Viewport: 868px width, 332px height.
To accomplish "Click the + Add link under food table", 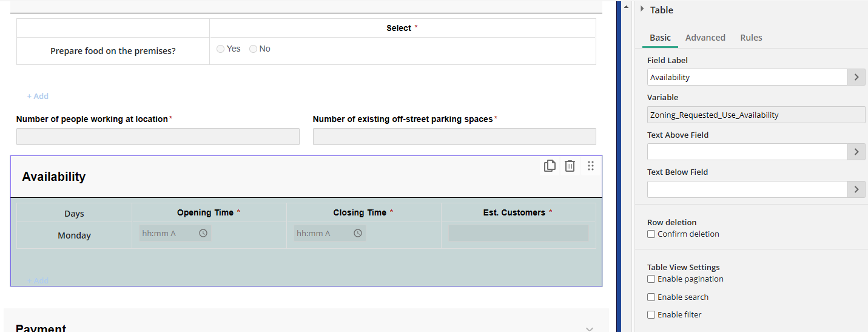I will (x=38, y=96).
